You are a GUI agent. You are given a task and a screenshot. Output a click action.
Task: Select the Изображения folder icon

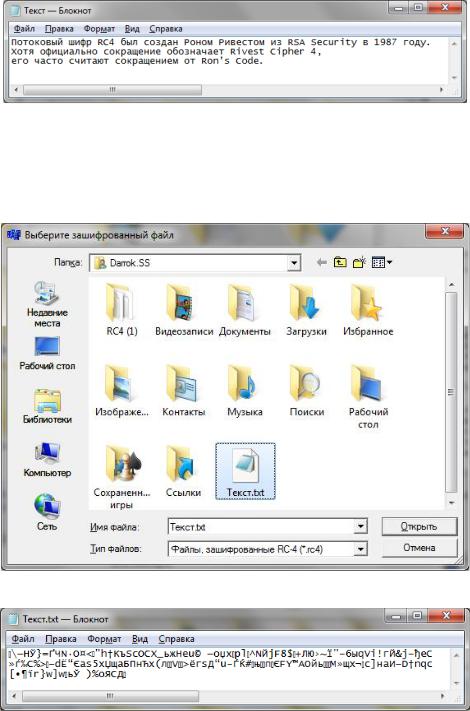121,391
